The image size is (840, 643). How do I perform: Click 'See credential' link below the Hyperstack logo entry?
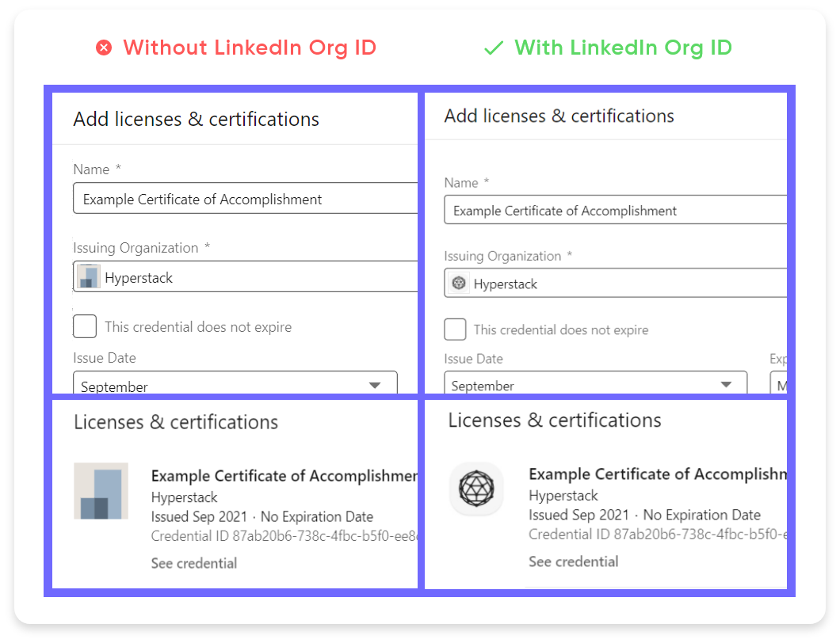click(574, 561)
